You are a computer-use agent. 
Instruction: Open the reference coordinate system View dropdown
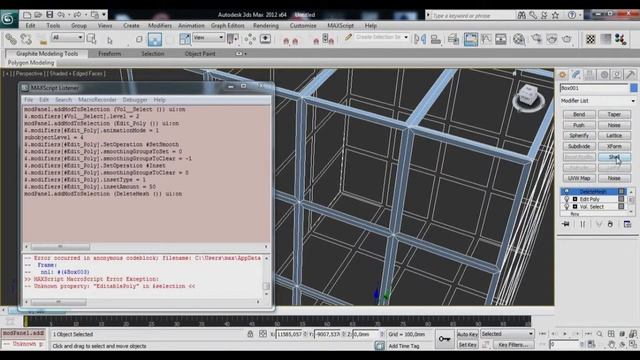tap(208, 38)
